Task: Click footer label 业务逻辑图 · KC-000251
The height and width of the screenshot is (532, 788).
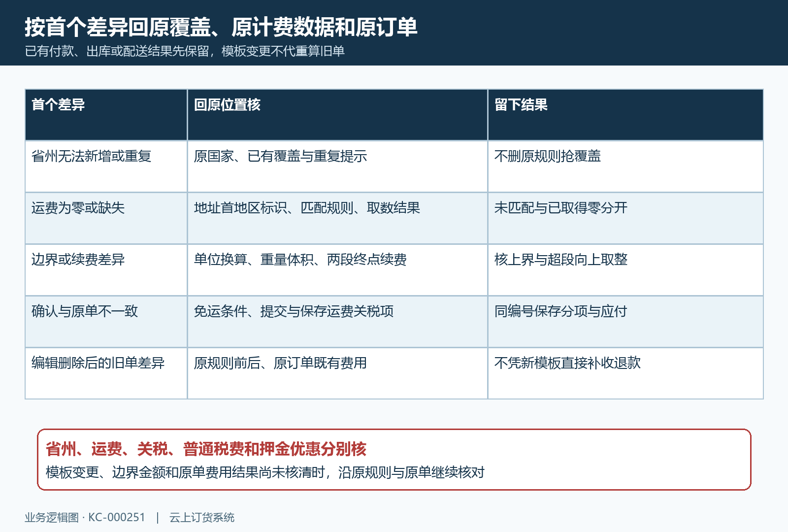Action: click(x=85, y=517)
